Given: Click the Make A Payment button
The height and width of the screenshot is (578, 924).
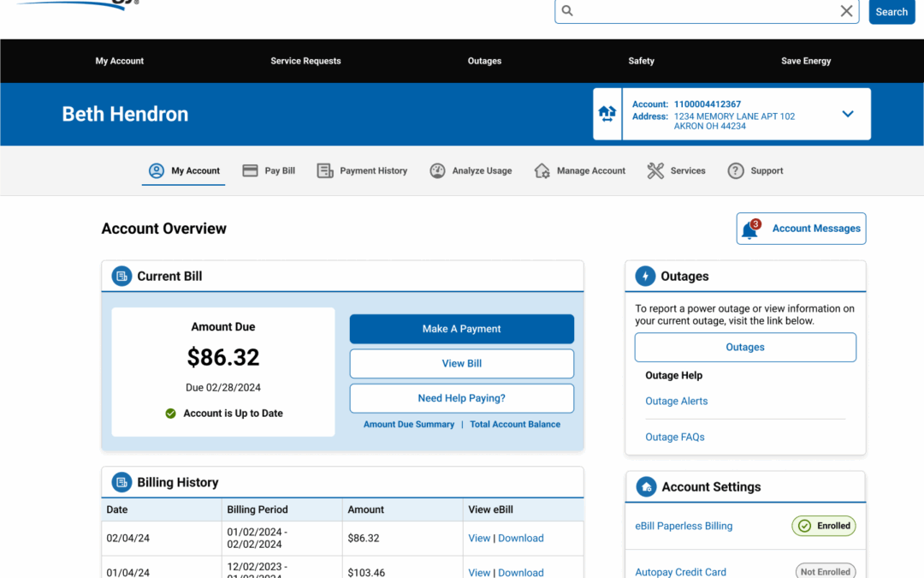Looking at the screenshot, I should pos(461,329).
